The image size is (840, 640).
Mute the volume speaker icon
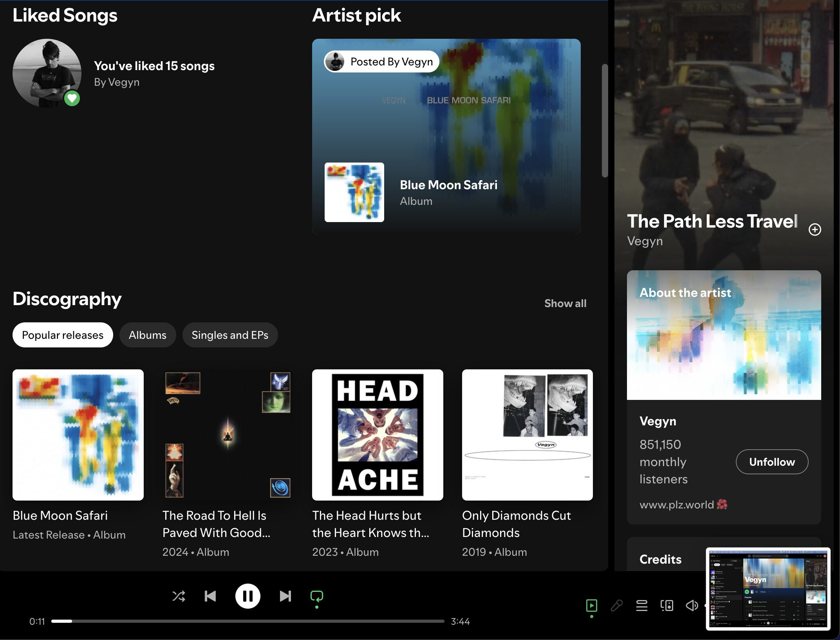coord(692,606)
